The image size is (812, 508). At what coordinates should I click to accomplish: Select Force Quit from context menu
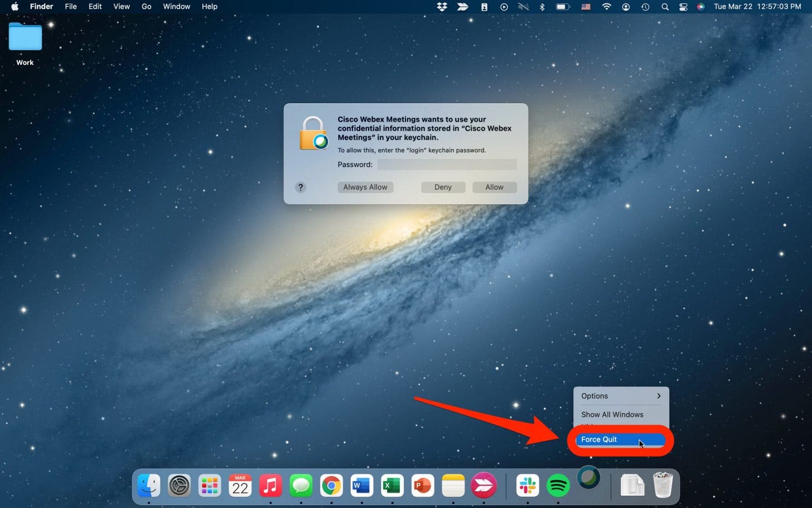click(599, 439)
